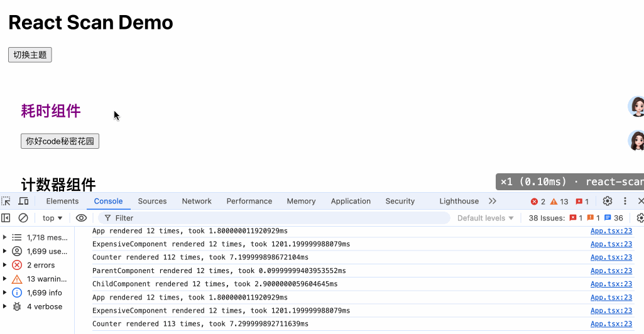Image resolution: width=644 pixels, height=334 pixels.
Task: Select the Counter rendered 112 times log
Action: point(200,257)
